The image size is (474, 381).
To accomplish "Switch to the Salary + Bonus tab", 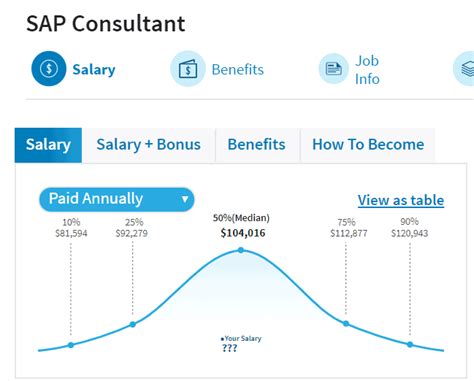I will (x=148, y=145).
